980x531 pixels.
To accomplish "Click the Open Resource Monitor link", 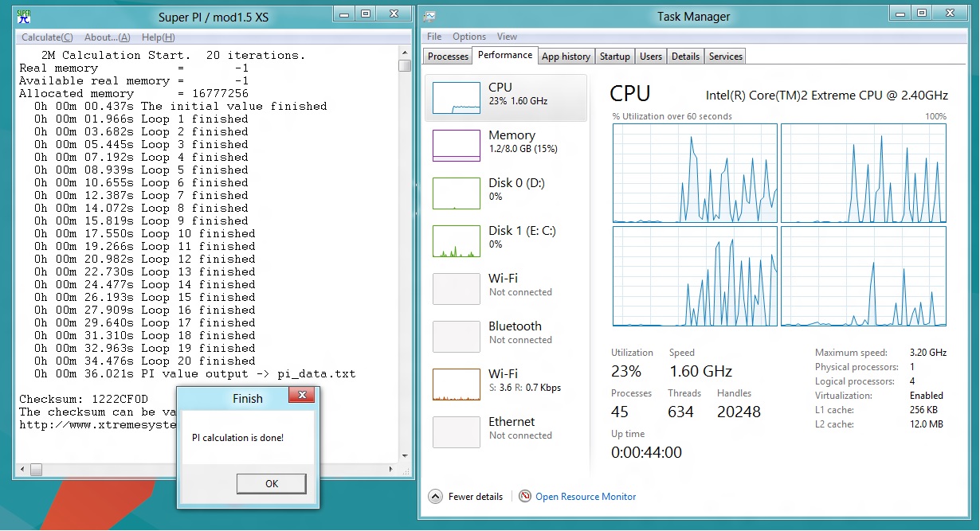I will [x=586, y=497].
